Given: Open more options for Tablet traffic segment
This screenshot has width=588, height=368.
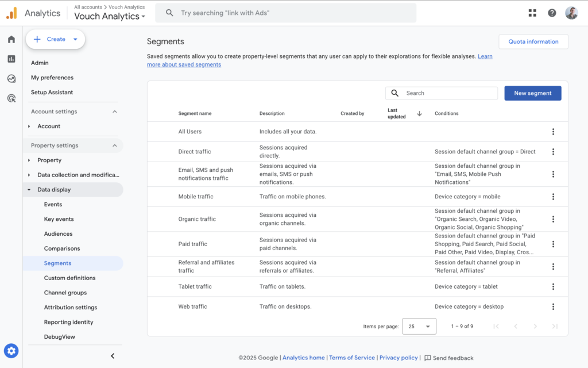Looking at the screenshot, I should click(553, 286).
